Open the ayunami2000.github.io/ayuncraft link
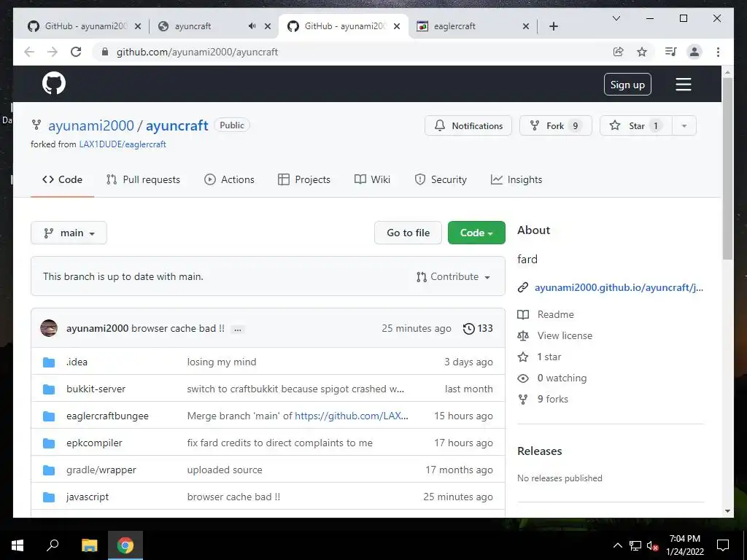This screenshot has height=560, width=747. (x=619, y=287)
